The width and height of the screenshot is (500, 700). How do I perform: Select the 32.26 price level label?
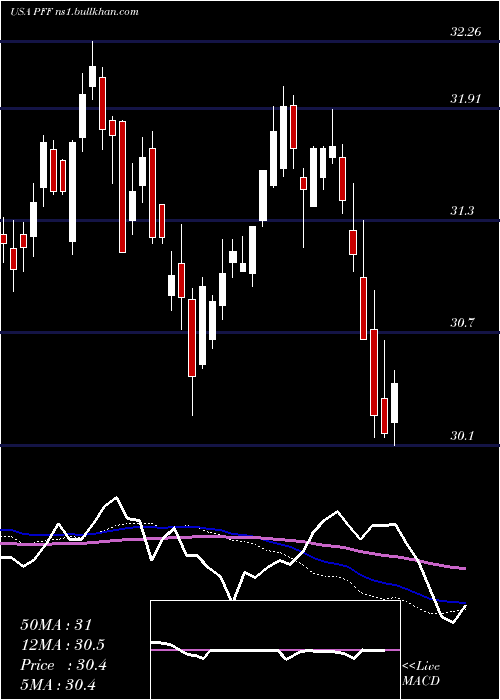click(466, 32)
